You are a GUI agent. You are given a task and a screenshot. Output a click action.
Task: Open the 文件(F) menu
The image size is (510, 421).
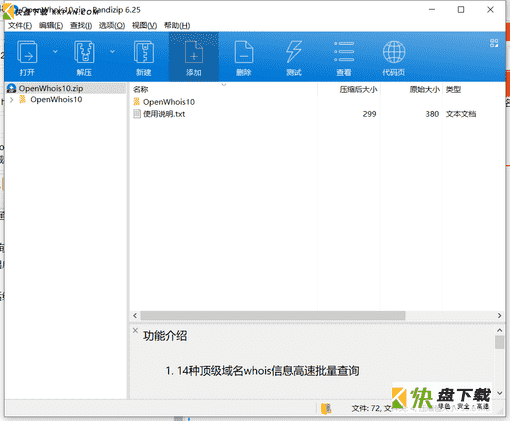[x=20, y=26]
